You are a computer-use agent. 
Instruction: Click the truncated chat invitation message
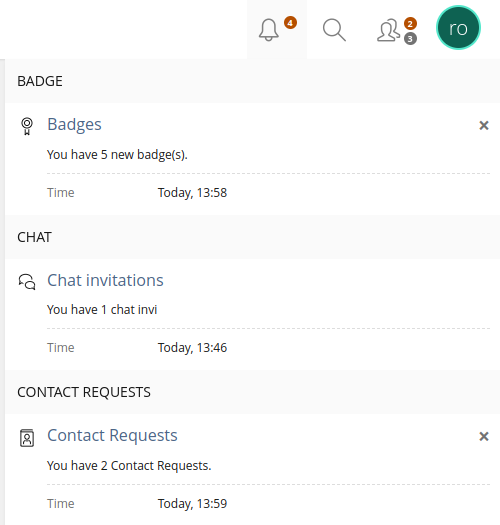tap(102, 310)
